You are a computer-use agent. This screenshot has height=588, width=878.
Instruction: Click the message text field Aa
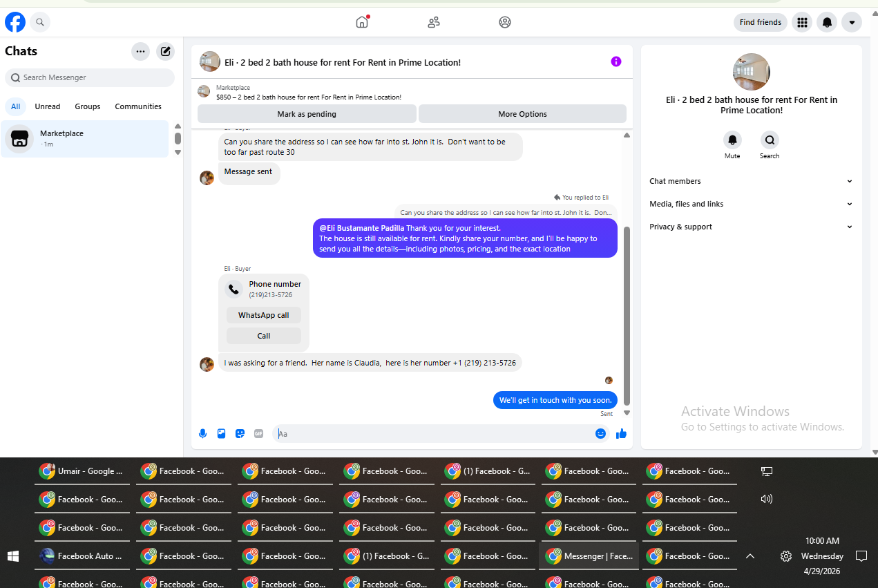[432, 434]
